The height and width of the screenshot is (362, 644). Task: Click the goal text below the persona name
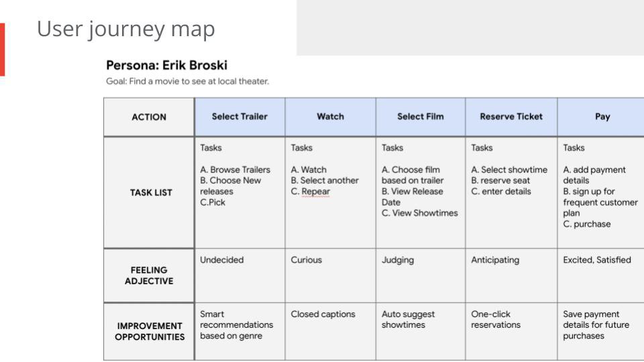click(187, 81)
